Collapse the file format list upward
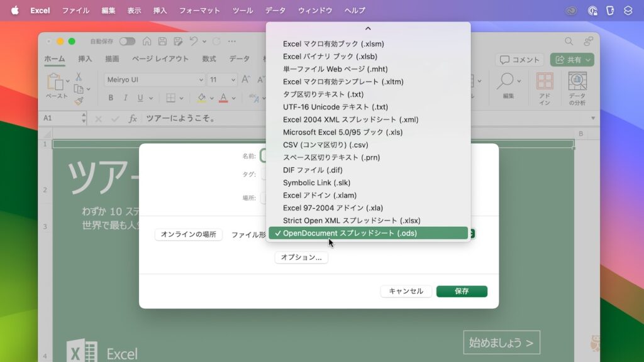 coord(369,28)
